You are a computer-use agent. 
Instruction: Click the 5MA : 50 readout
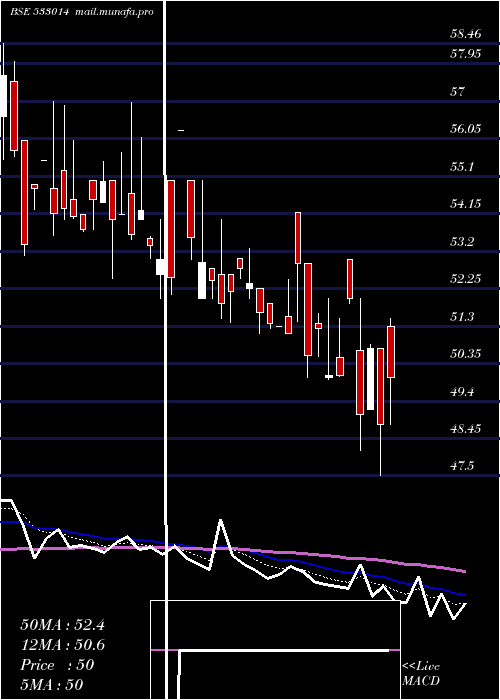(x=52, y=685)
